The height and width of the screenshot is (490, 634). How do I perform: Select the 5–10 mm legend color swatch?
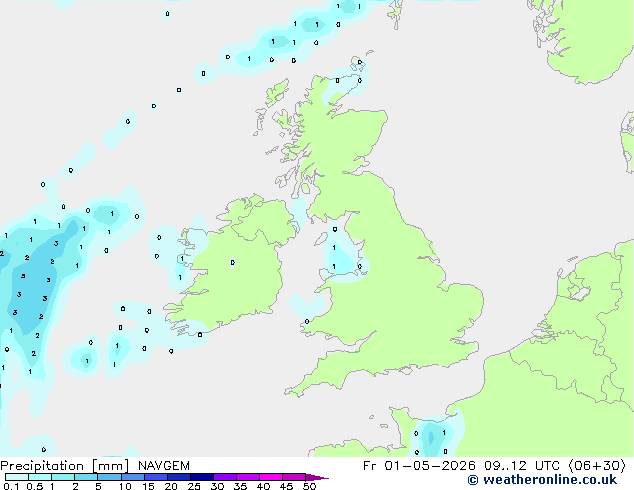click(x=109, y=477)
